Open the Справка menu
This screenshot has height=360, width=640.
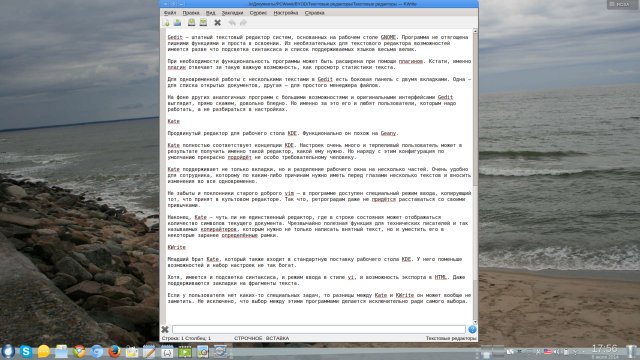tap(315, 13)
